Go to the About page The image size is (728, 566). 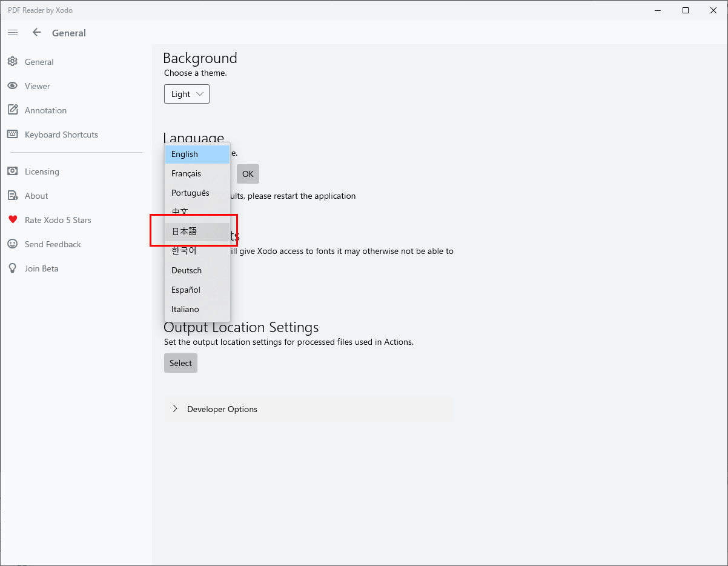[x=36, y=196]
